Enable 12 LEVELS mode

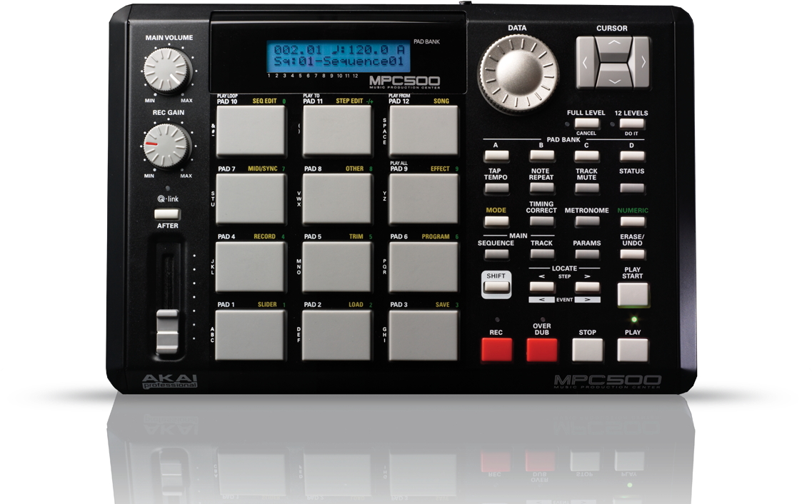point(631,123)
